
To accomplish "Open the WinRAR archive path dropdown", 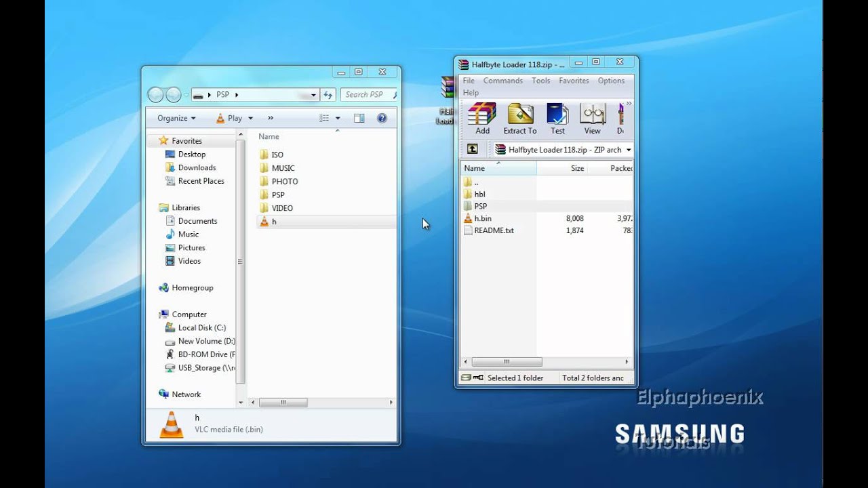I will [x=629, y=150].
